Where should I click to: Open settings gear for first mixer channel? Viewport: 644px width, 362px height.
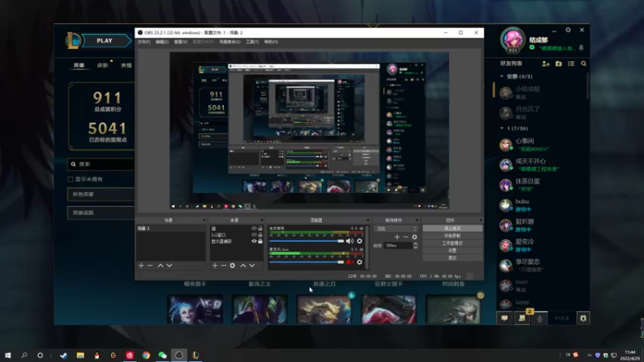click(359, 241)
